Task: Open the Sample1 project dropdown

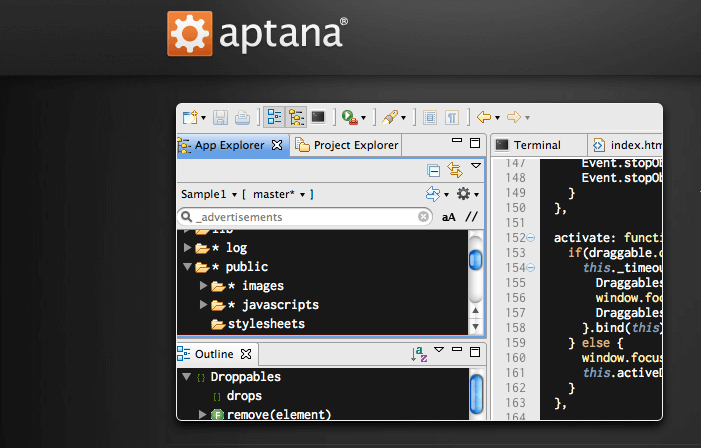Action: [209, 194]
